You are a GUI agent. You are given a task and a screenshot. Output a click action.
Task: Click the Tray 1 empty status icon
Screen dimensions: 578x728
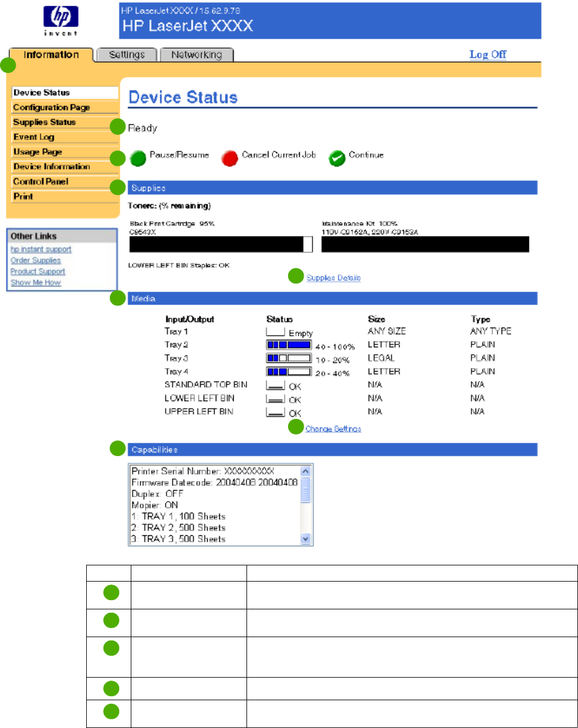[x=276, y=332]
